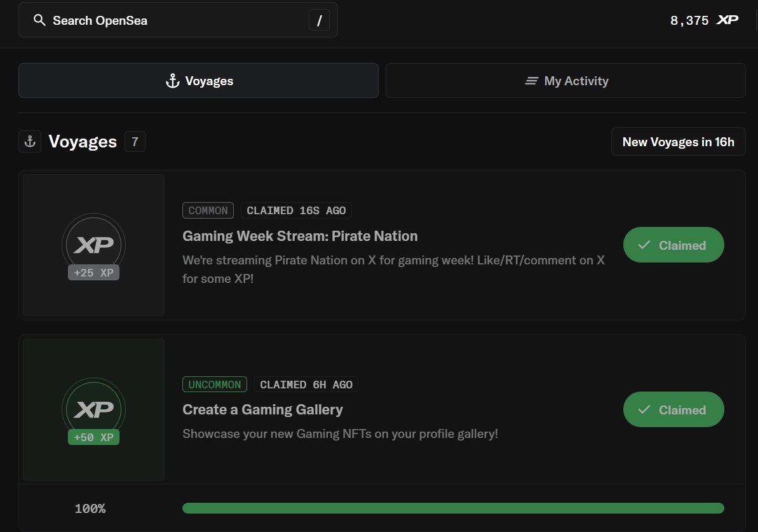Viewport: 758px width, 532px height.
Task: Click the +50 XP badge thumbnail
Action: tap(94, 409)
